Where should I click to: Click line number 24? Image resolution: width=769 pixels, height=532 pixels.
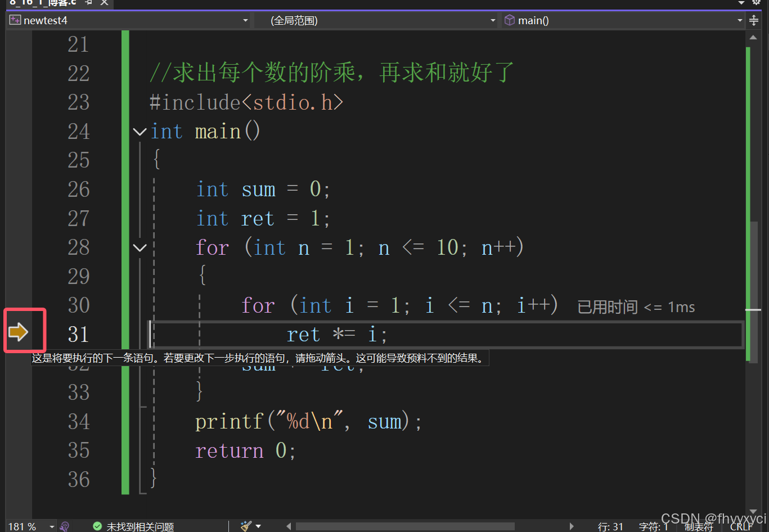pos(78,132)
